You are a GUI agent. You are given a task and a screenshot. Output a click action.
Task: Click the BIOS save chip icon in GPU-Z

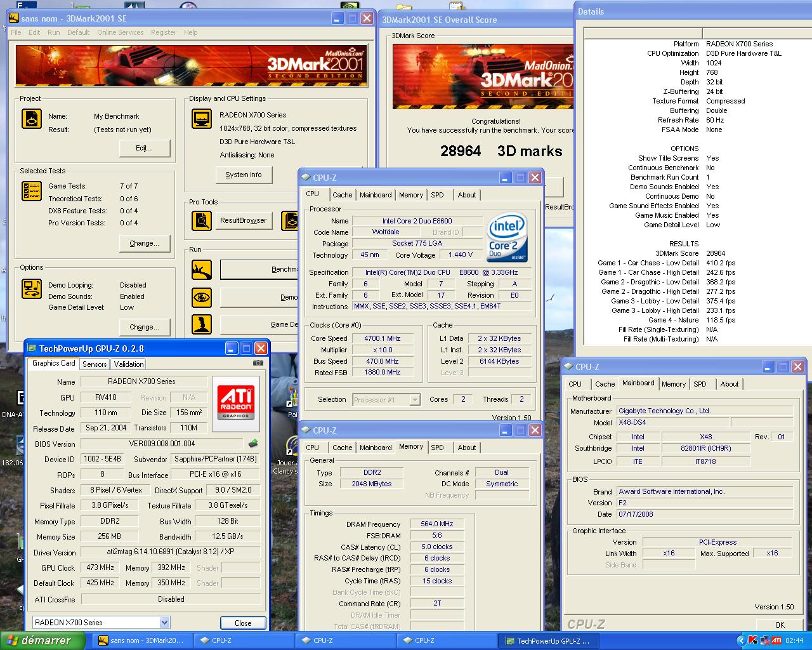pos(253,443)
